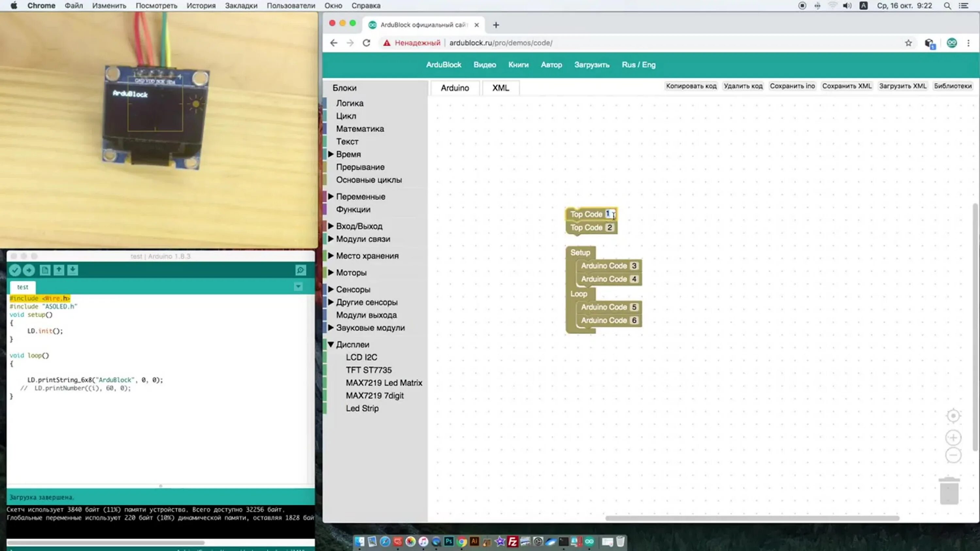Select the LCD I2C display category

pos(361,357)
